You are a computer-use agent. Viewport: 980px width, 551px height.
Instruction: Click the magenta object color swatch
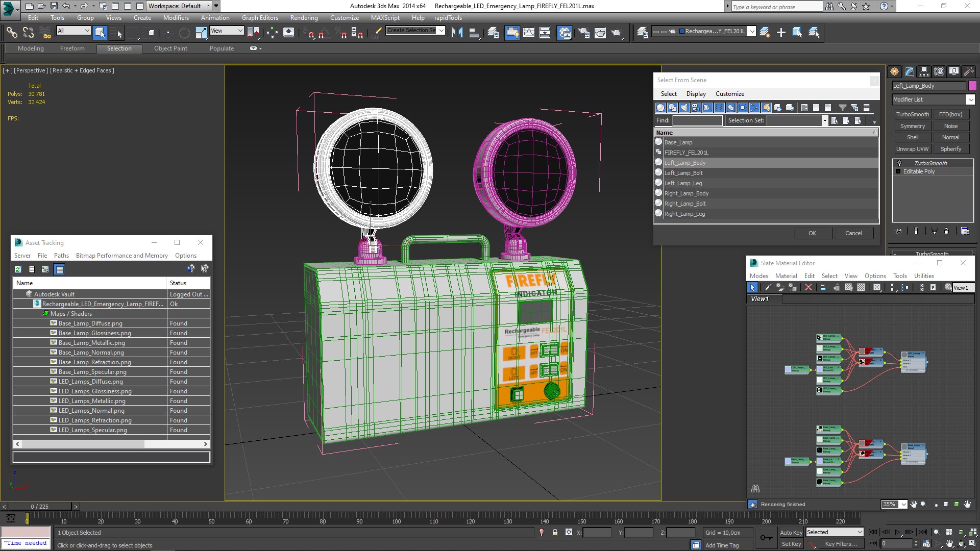coord(972,86)
